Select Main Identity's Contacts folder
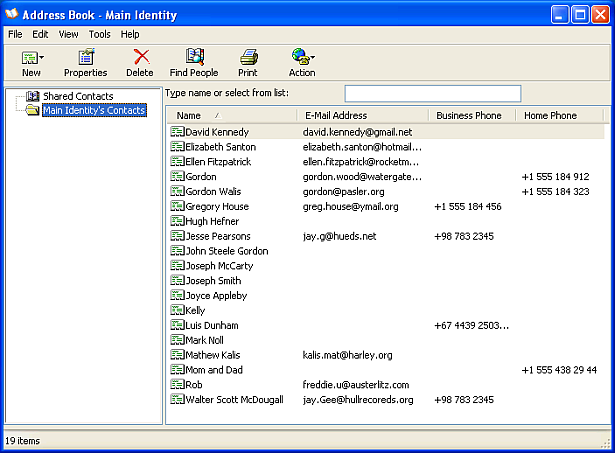Screen dimensions: 615x453 point(93,110)
